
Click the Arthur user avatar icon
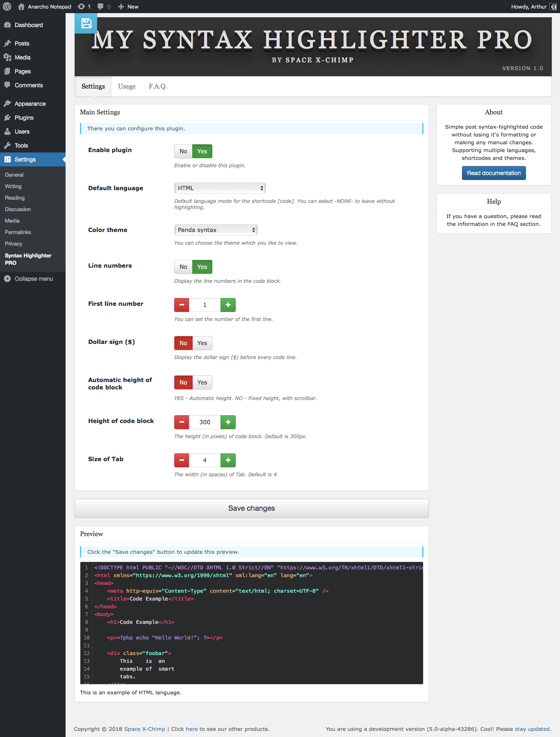pyautogui.click(x=553, y=7)
